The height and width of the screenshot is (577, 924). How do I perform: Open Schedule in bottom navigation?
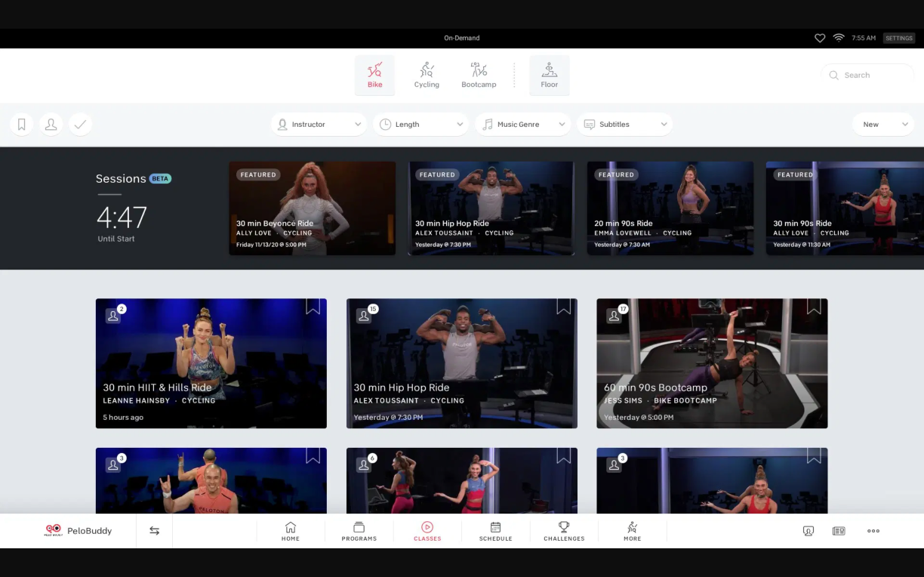click(x=496, y=531)
